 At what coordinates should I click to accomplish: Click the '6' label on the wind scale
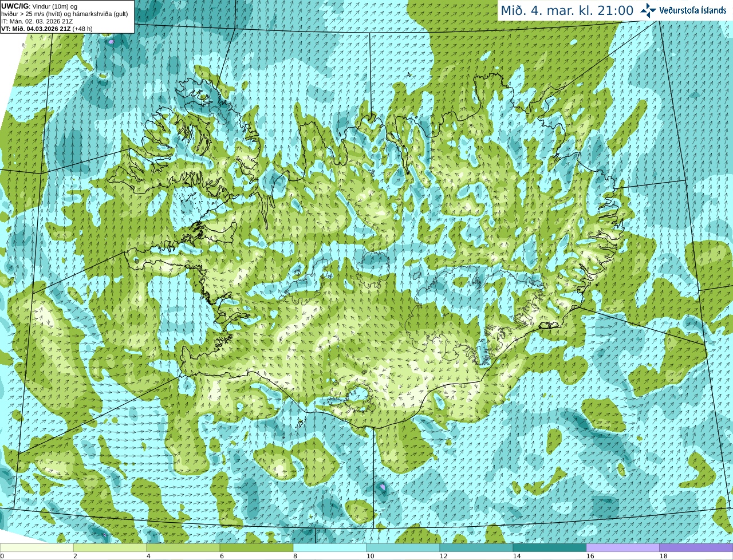pos(222,556)
